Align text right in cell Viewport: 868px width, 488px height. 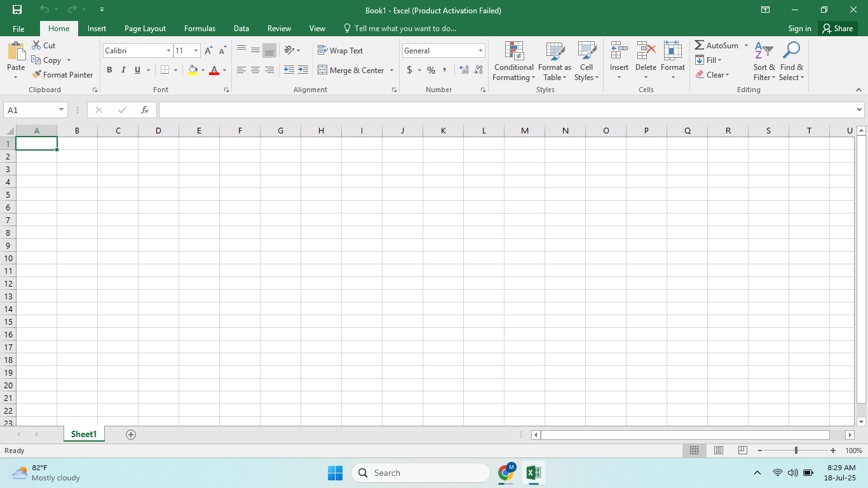coord(269,70)
